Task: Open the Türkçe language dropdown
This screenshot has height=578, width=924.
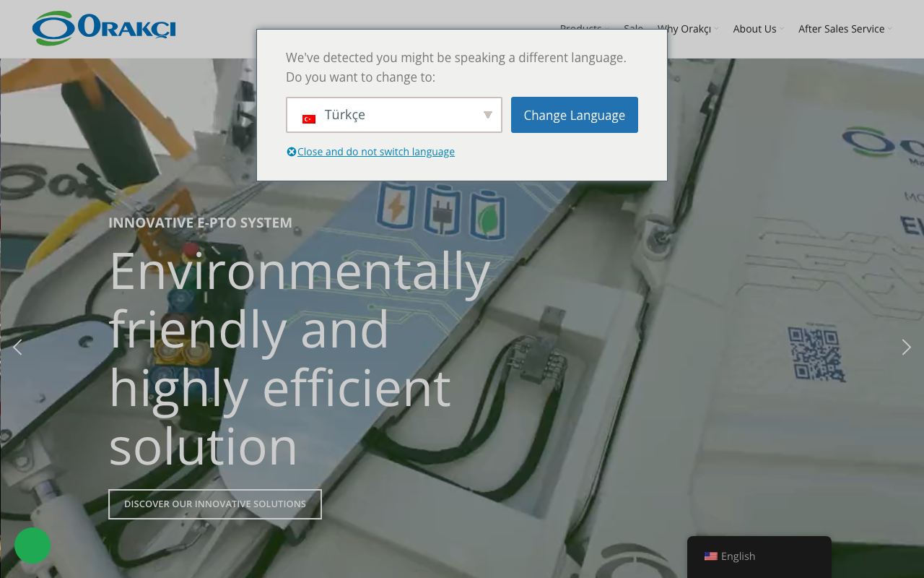Action: tap(394, 115)
